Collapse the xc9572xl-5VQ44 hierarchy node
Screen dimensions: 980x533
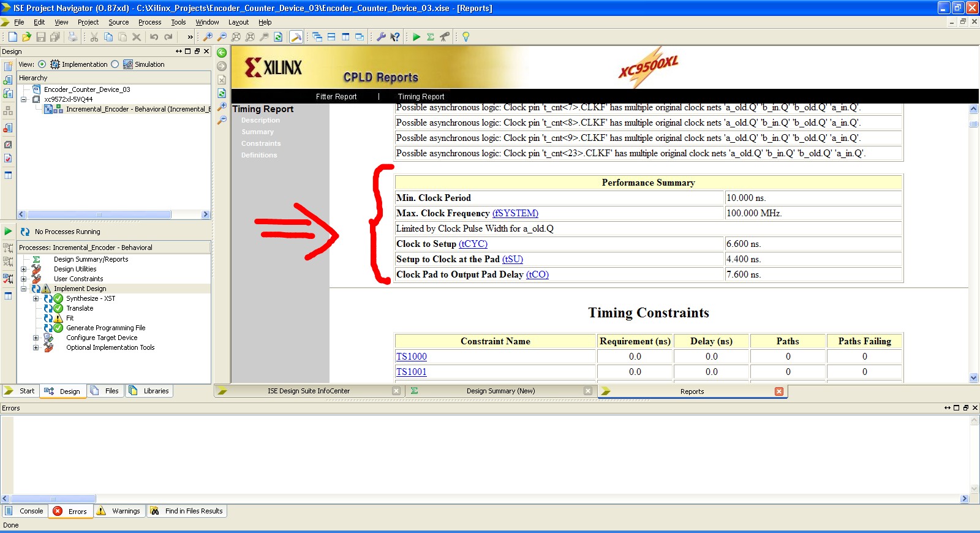coord(24,99)
